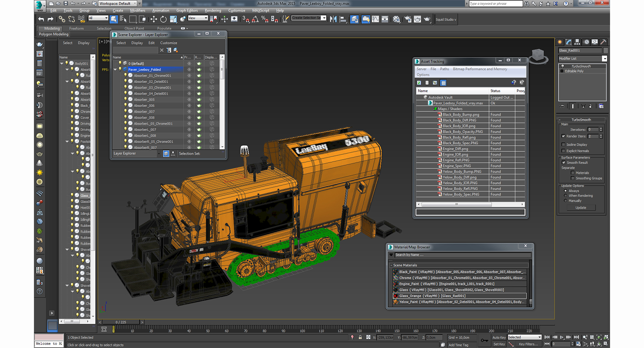Open the Material Editor icon

pos(396,19)
